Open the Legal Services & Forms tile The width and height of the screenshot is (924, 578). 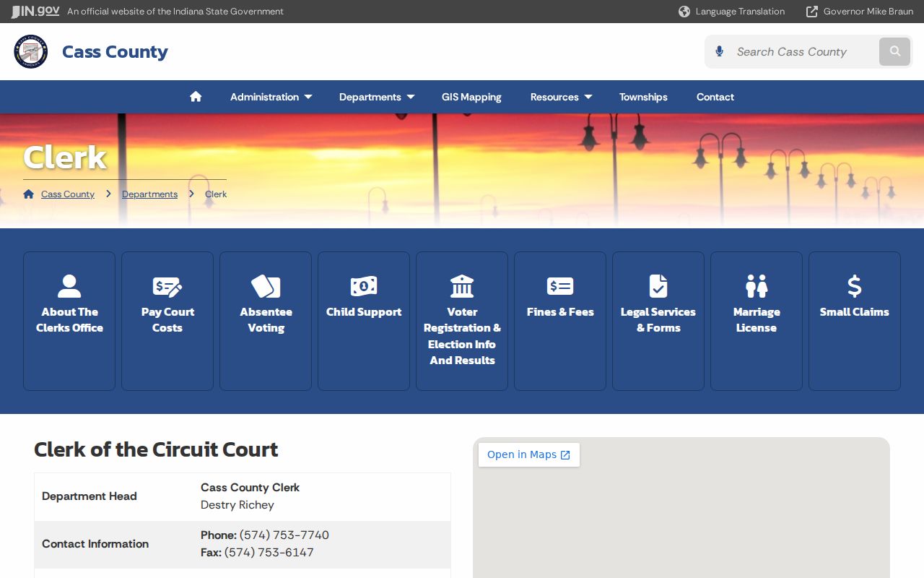pos(658,321)
